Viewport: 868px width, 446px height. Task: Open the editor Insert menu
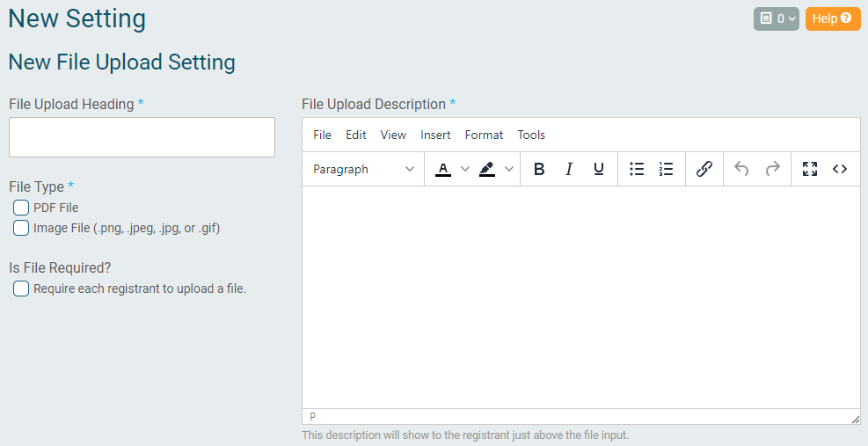[x=435, y=135]
